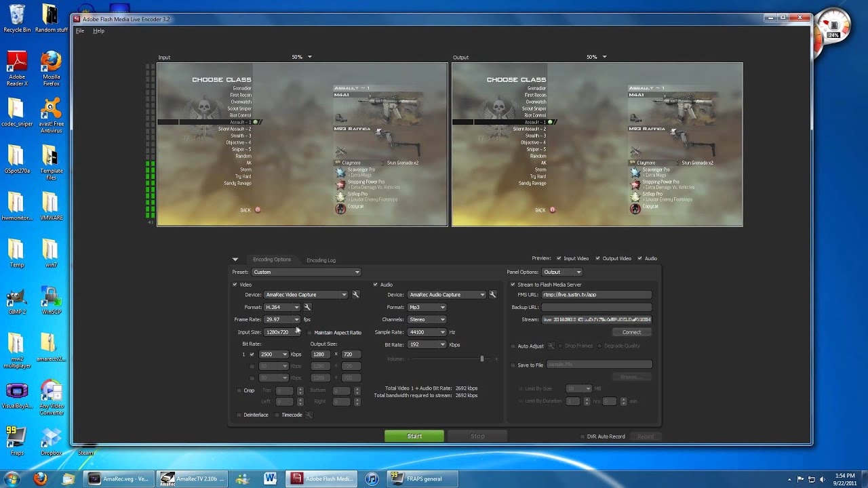This screenshot has height=488, width=868.
Task: Switch to Encoding Log tab
Action: (321, 260)
